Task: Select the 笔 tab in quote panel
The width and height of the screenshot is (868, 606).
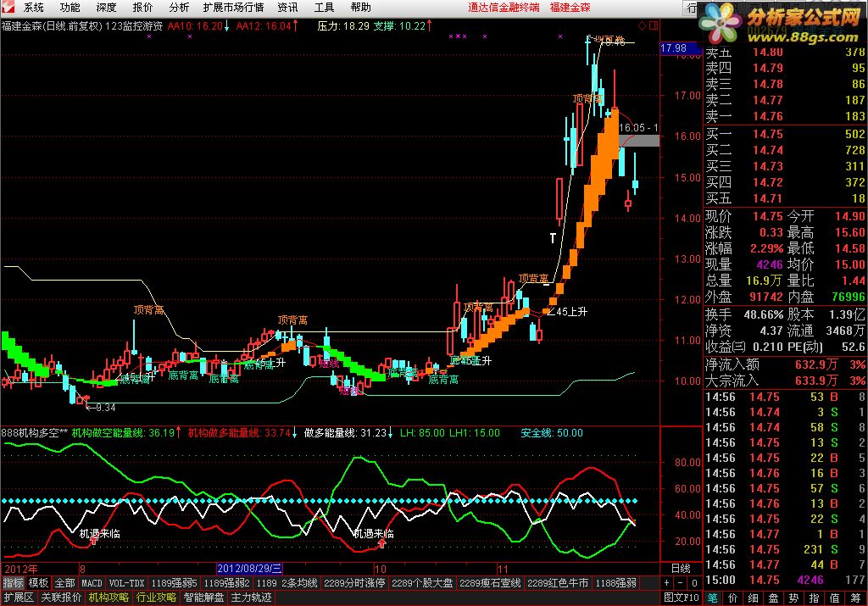Action: (712, 598)
